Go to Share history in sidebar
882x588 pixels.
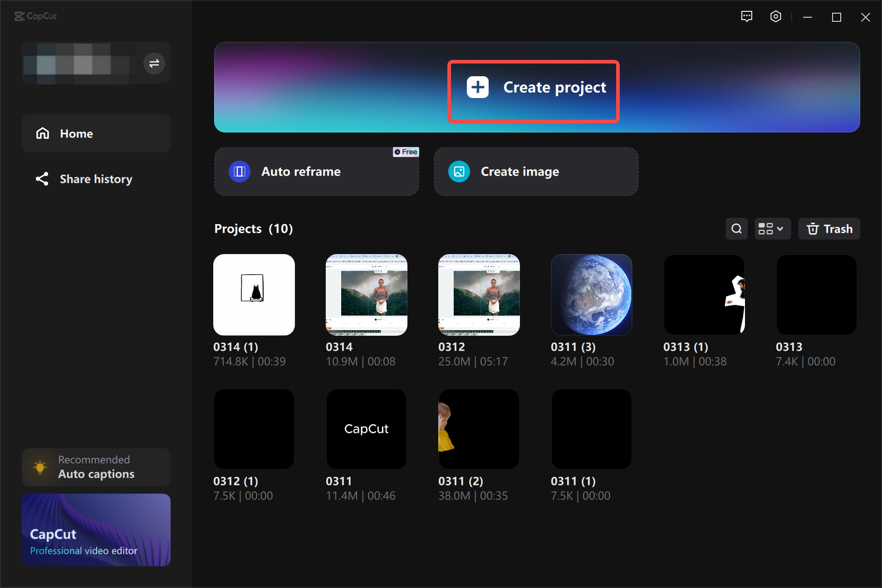click(96, 179)
